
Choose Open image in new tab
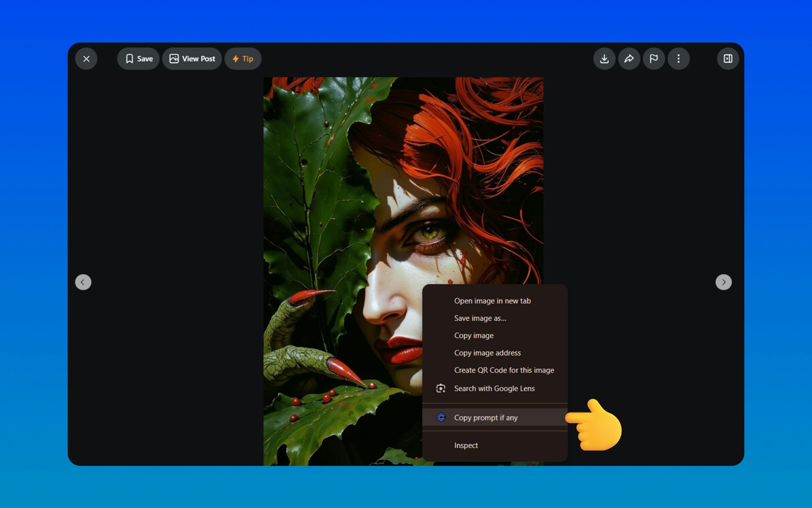[x=495, y=301]
